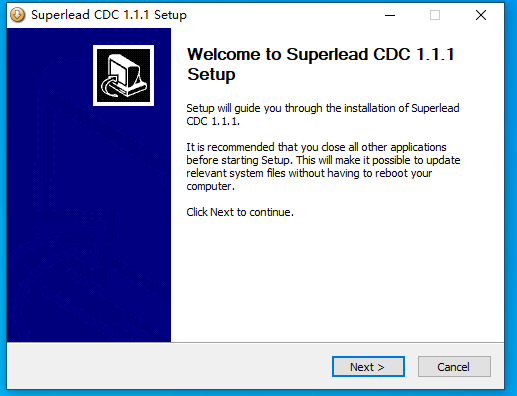Click the 'Click Next to continue.' text

pyautogui.click(x=240, y=212)
